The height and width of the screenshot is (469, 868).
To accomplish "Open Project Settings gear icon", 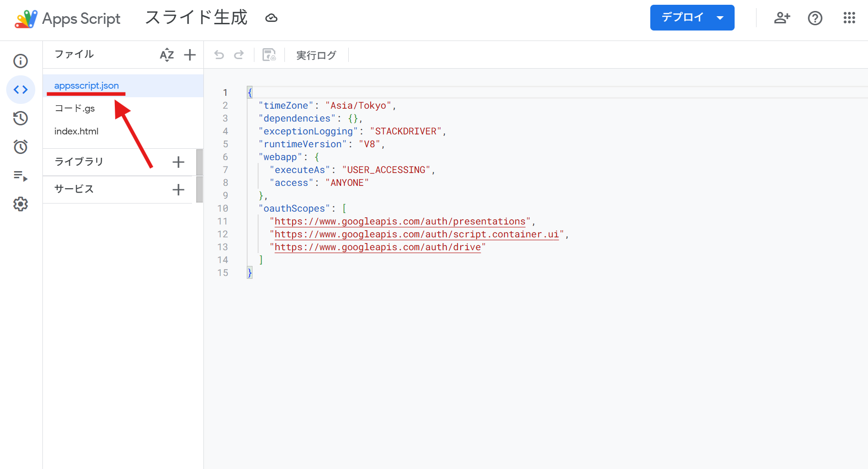I will click(20, 204).
